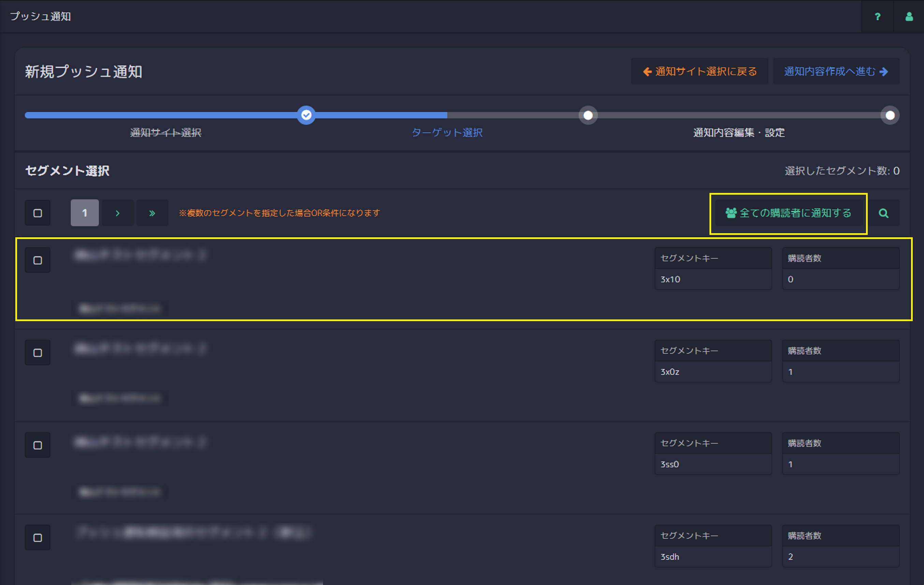Screen dimensions: 924x585
Task: Check the segment with key 3x0z
Action: [38, 353]
